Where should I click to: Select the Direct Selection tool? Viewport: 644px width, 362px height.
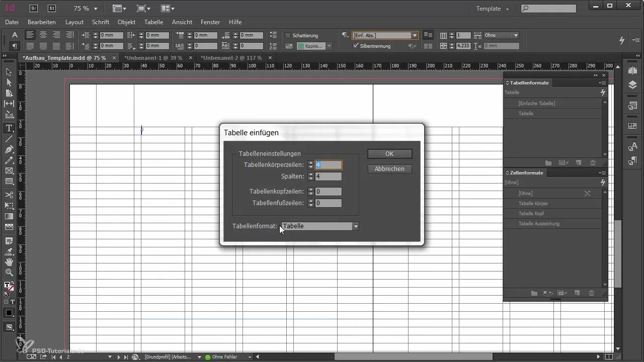9,82
